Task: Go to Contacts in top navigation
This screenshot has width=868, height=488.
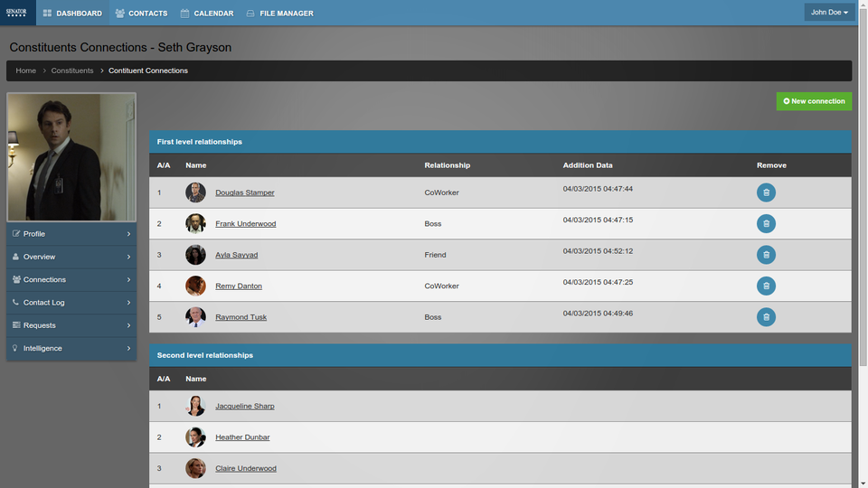Action: [x=141, y=13]
